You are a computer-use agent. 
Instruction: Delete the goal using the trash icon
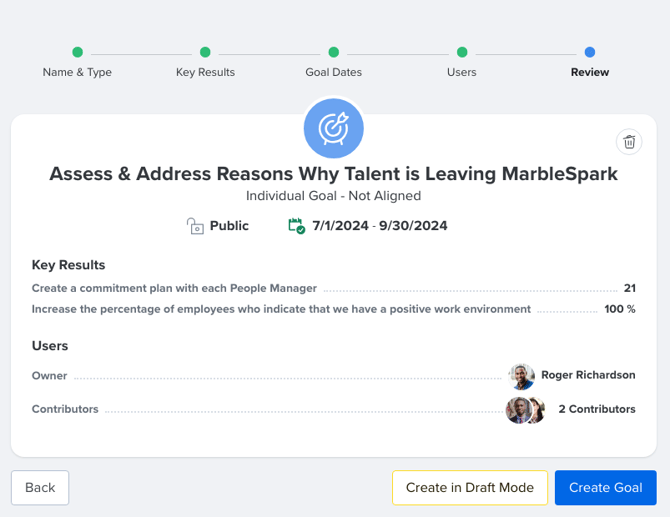[629, 142]
